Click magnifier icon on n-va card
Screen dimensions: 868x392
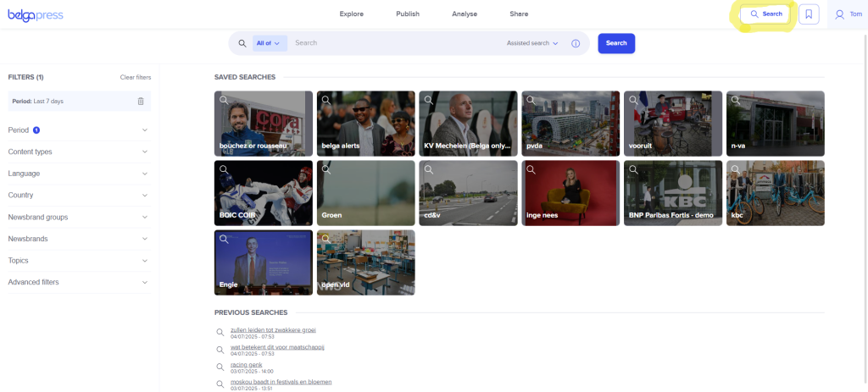(x=736, y=100)
